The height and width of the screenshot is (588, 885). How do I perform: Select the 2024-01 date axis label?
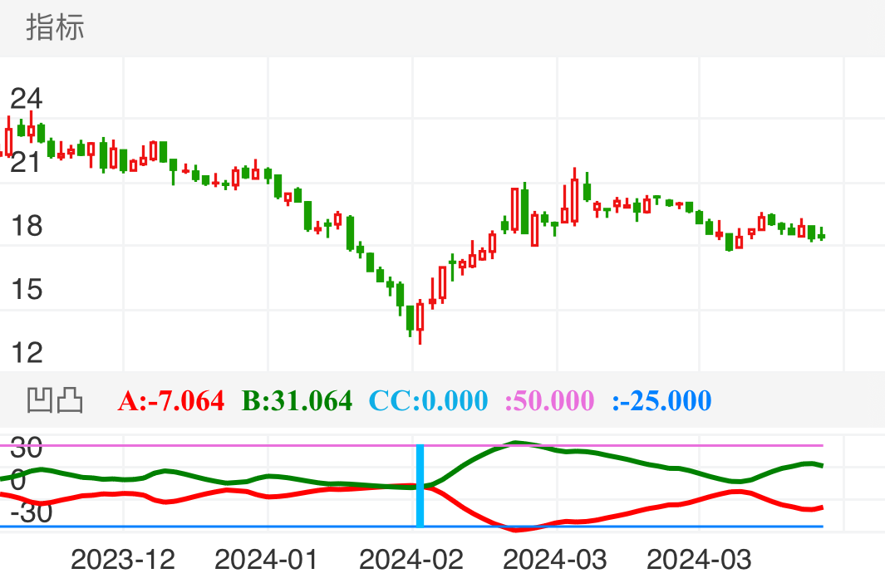pyautogui.click(x=267, y=560)
